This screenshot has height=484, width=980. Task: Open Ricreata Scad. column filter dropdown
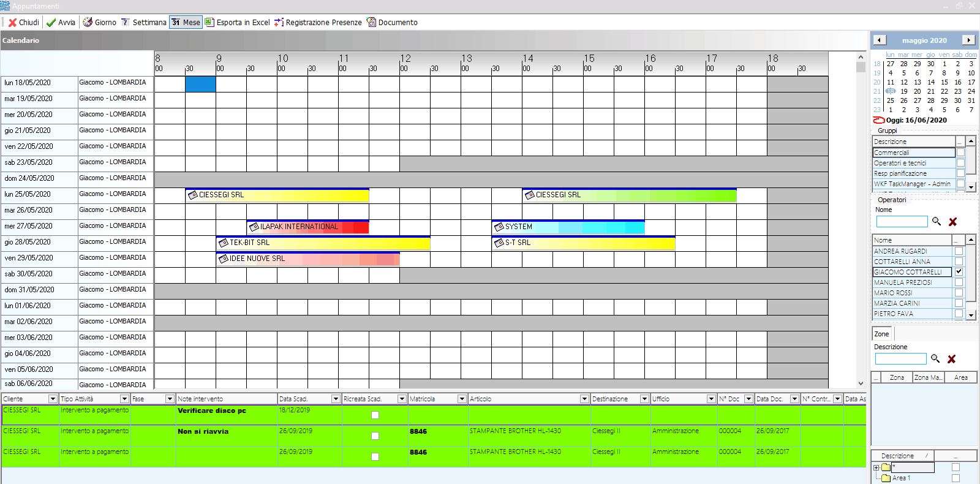point(402,399)
